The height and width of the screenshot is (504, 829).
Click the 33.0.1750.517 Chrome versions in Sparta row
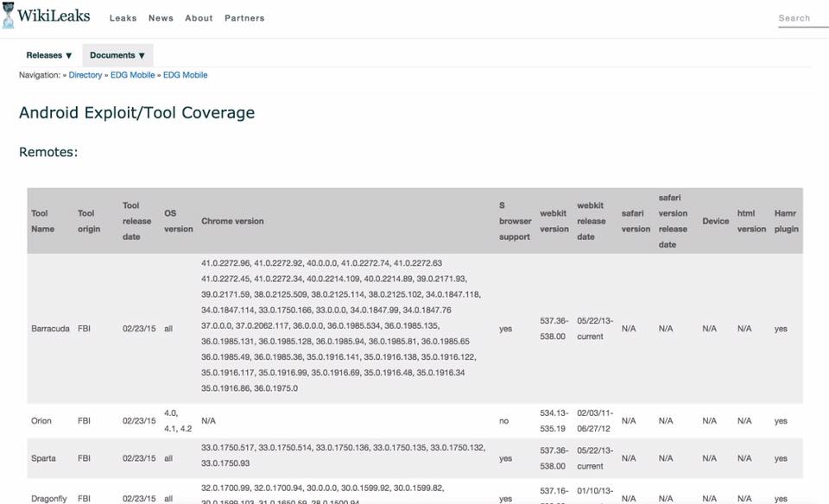click(343, 456)
